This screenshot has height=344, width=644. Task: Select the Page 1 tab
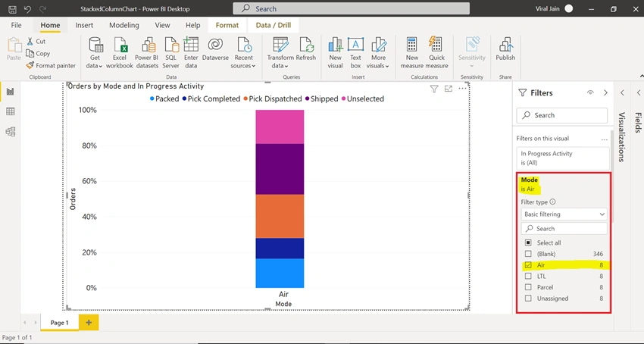[60, 323]
